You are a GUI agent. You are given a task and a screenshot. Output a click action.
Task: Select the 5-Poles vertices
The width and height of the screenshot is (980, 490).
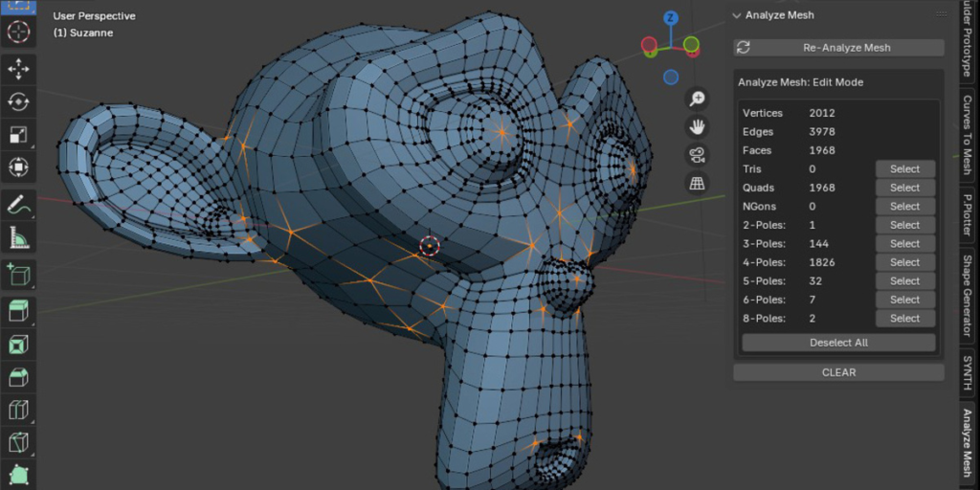pos(905,281)
